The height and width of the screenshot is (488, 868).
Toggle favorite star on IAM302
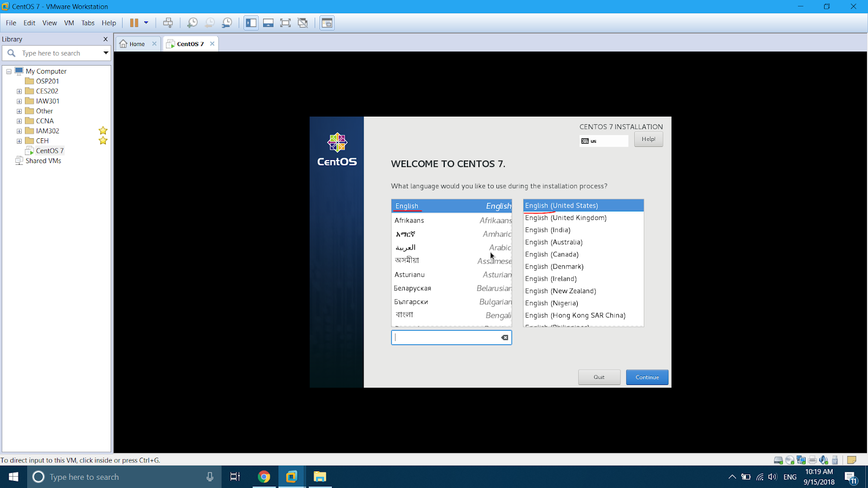coord(103,131)
